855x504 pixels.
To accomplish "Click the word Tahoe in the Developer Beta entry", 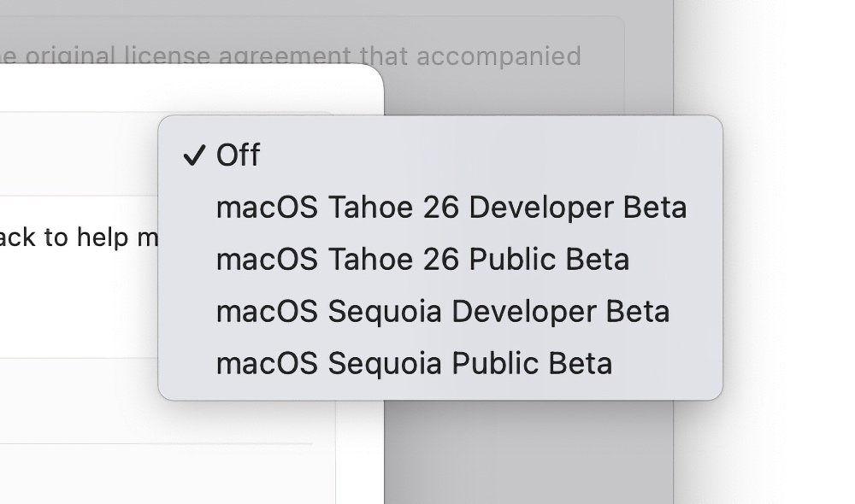I will click(369, 208).
